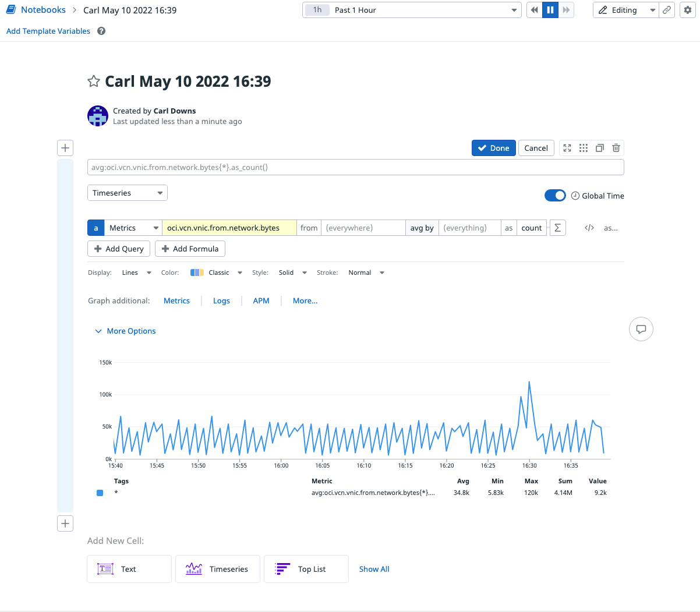The image size is (700, 612).
Task: Star the notebook next to its title
Action: click(x=94, y=81)
